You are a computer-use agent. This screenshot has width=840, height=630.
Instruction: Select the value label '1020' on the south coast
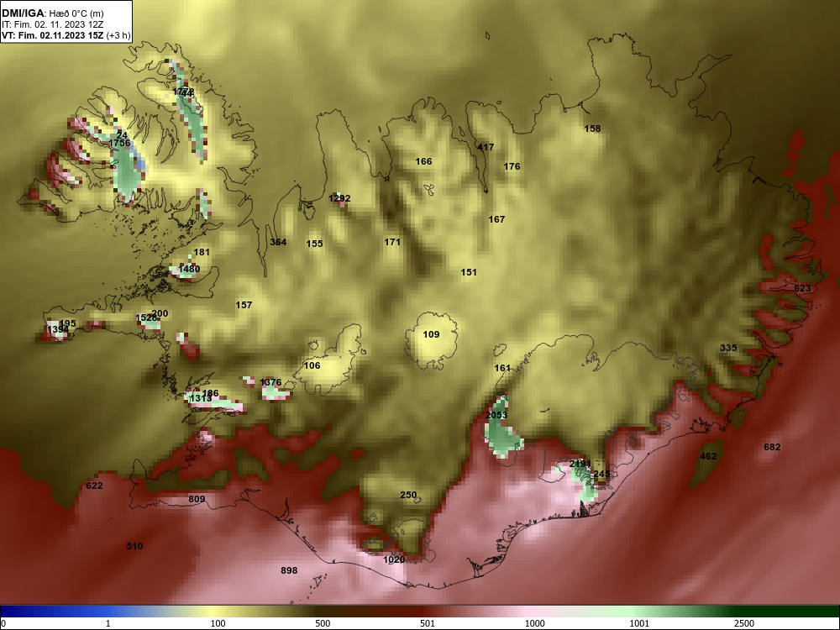point(394,559)
